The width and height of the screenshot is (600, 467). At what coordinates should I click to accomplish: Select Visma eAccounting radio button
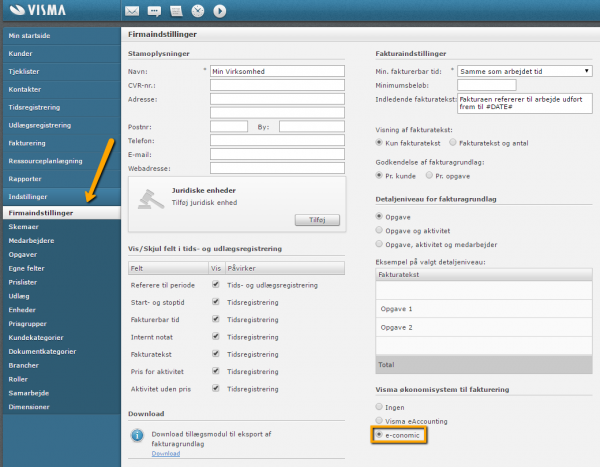379,420
